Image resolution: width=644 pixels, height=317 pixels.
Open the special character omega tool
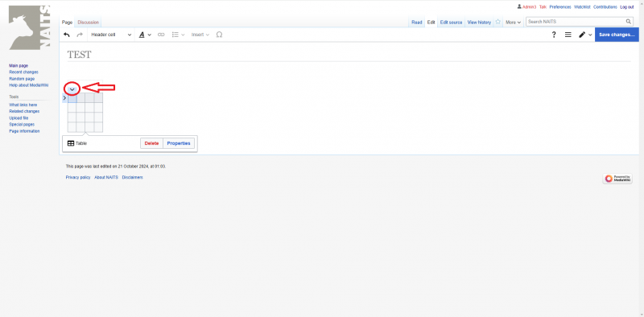point(219,35)
